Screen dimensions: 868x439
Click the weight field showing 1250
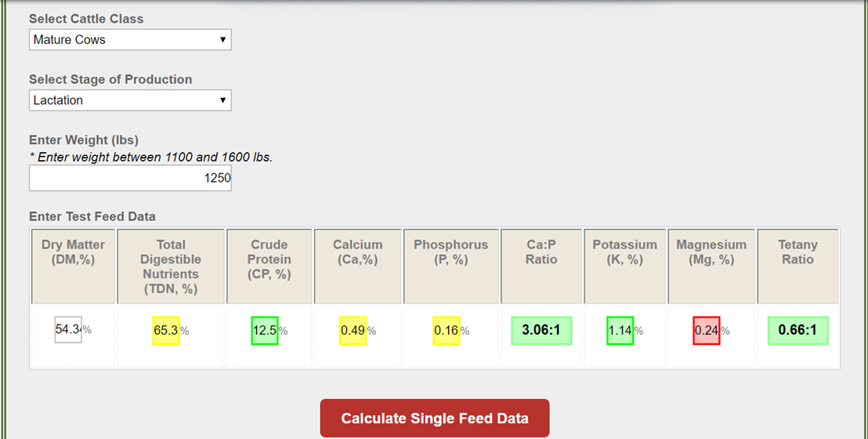pyautogui.click(x=130, y=178)
